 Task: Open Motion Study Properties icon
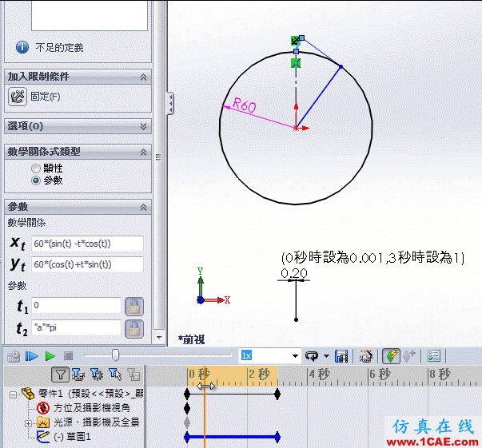434,356
